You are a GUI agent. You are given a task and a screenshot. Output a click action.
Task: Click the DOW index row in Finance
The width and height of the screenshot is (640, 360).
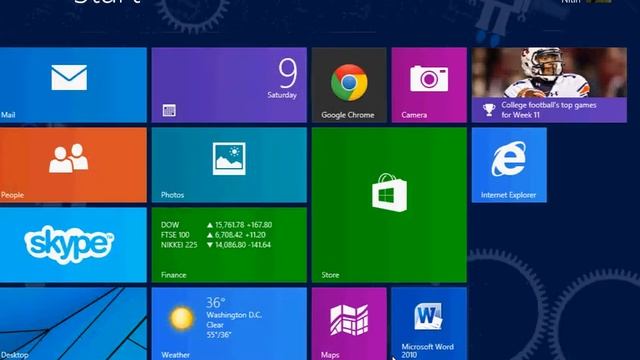216,225
